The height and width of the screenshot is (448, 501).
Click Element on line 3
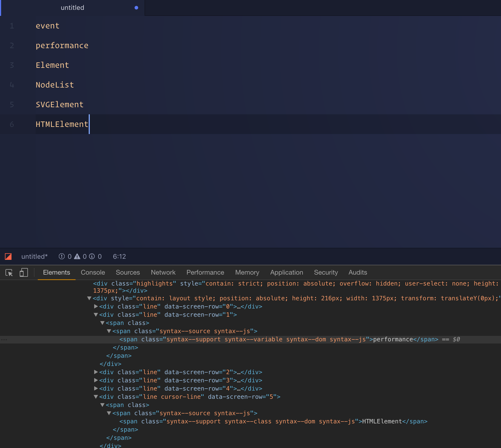coord(52,65)
